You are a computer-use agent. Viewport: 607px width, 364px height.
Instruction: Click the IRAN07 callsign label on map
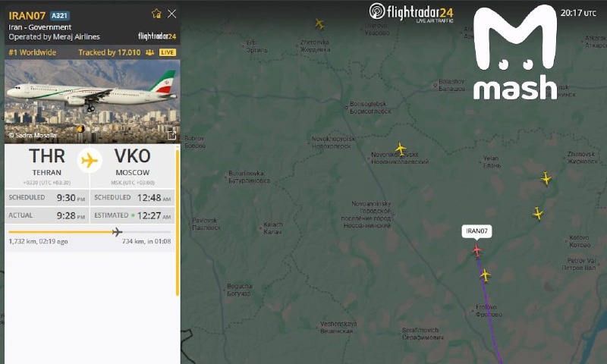(x=476, y=231)
